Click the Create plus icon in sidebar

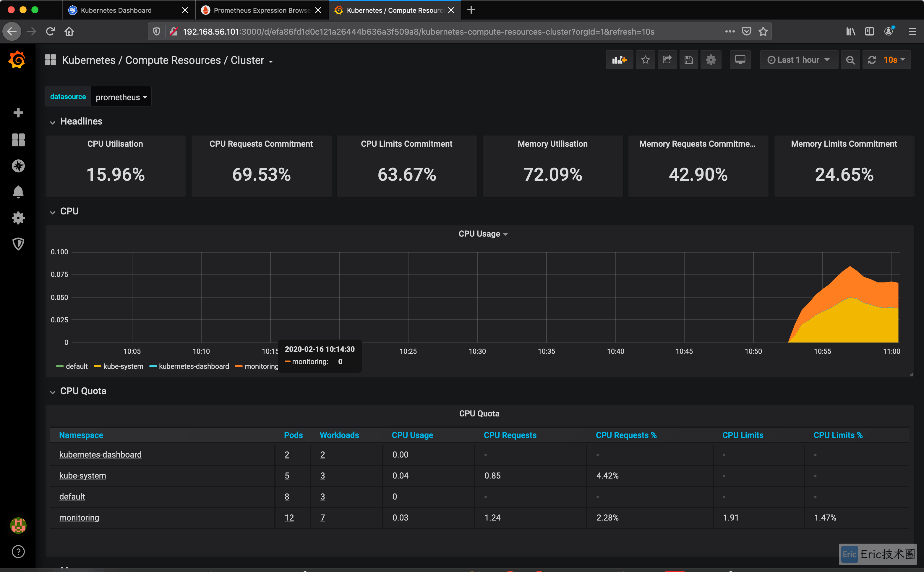[x=18, y=112]
